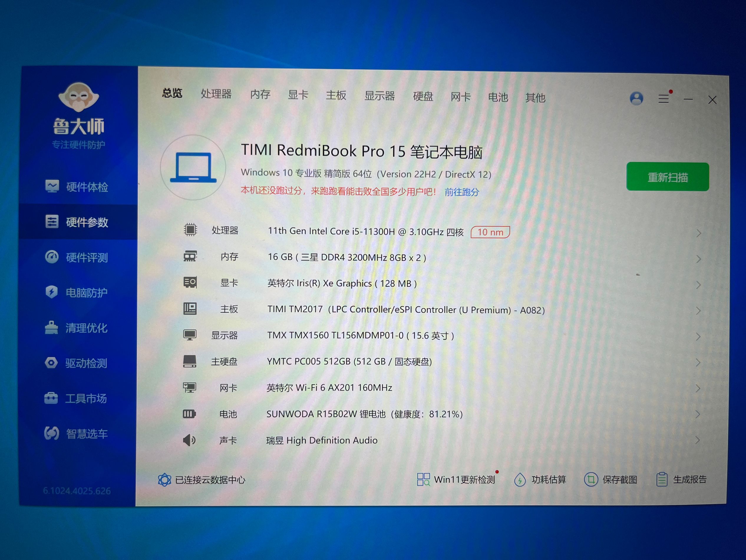
Task: Click Wi-Fi 6 AX201 160MHz text
Action: coord(329,388)
